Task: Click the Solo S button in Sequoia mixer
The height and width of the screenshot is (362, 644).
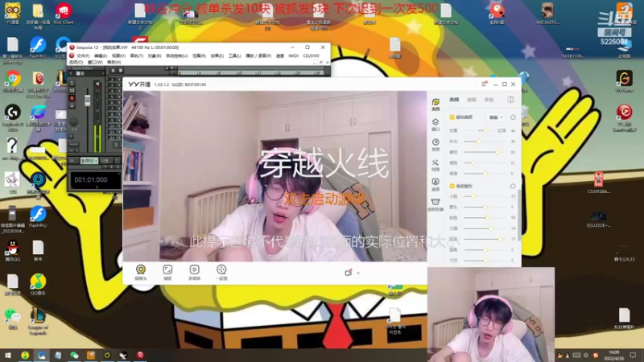Action: point(72,84)
